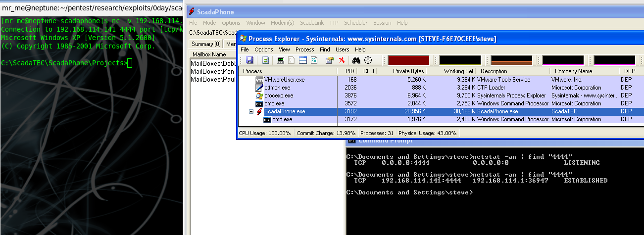Click the Refresh Now icon in Process Explorer
The height and width of the screenshot is (235, 644).
coord(265,60)
